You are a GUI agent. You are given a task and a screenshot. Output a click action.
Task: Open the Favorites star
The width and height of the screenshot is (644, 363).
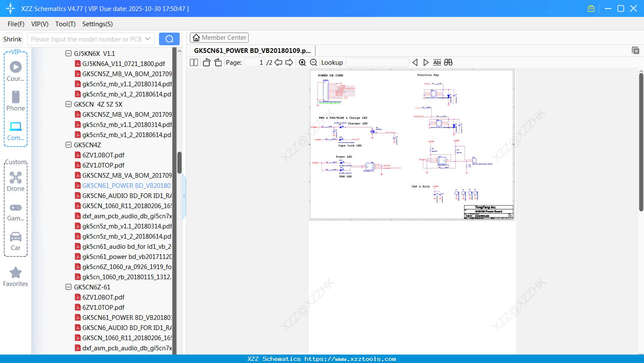[16, 277]
